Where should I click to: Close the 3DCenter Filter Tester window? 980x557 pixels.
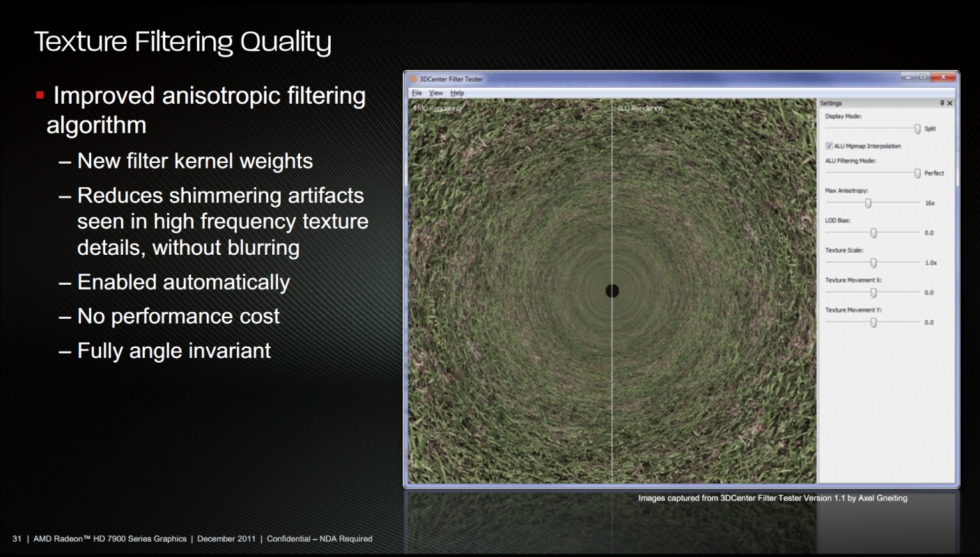click(942, 77)
